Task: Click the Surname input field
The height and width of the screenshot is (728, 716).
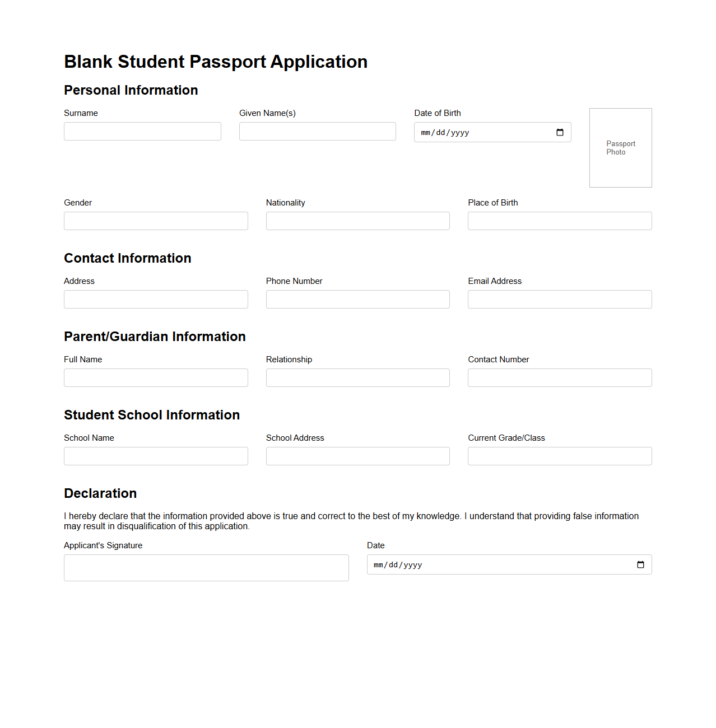Action: [x=142, y=131]
